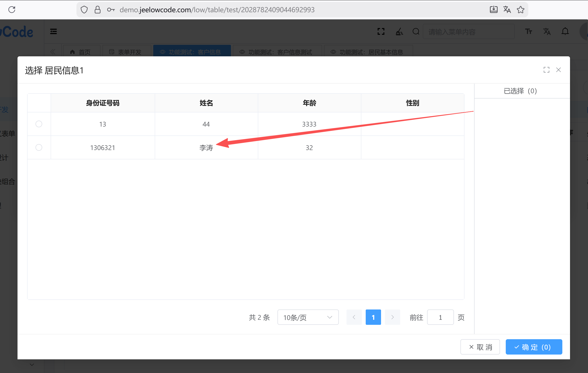Expand dialog to fullscreen with the expand icon
Screen dimensions: 588x373
pyautogui.click(x=546, y=70)
